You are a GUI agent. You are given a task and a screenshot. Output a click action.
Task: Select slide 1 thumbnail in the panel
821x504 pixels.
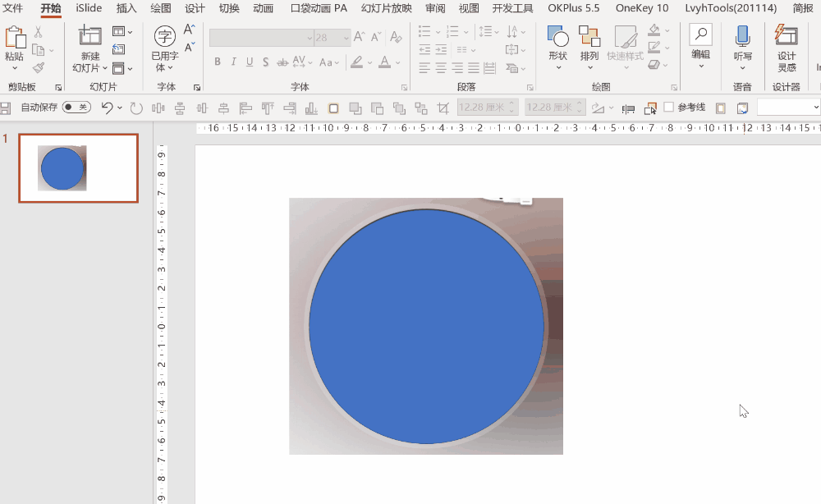[79, 168]
